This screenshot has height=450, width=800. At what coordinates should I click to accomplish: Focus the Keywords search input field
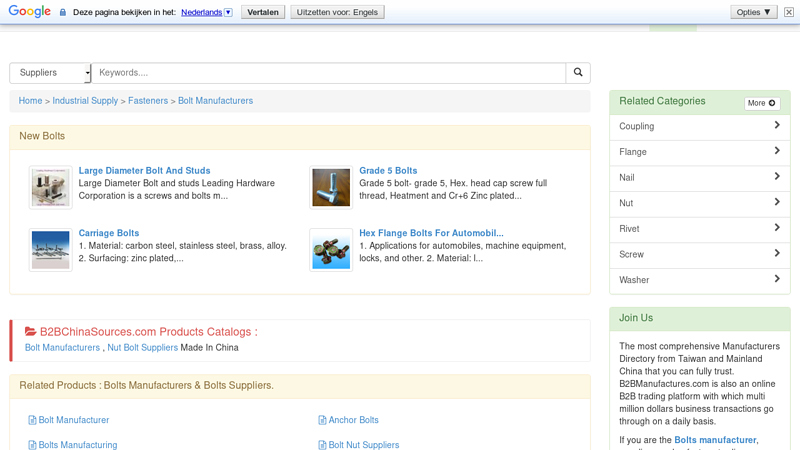(329, 73)
